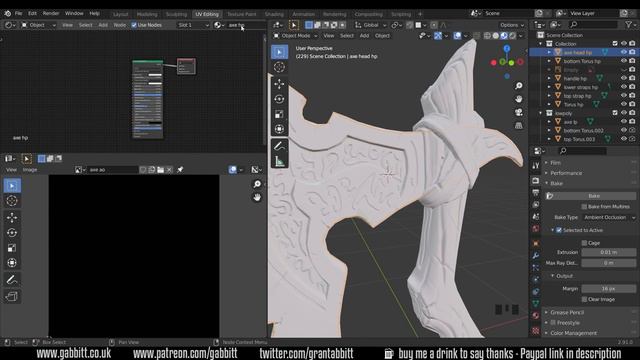The height and width of the screenshot is (360, 640).
Task: Open Add menu in 3D viewport header
Action: pos(364,36)
